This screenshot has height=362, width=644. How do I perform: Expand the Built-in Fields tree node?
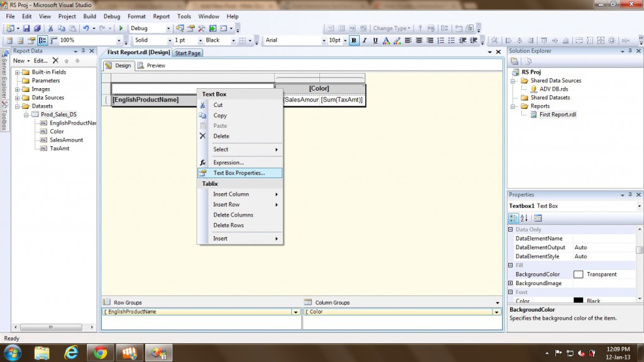[18, 72]
